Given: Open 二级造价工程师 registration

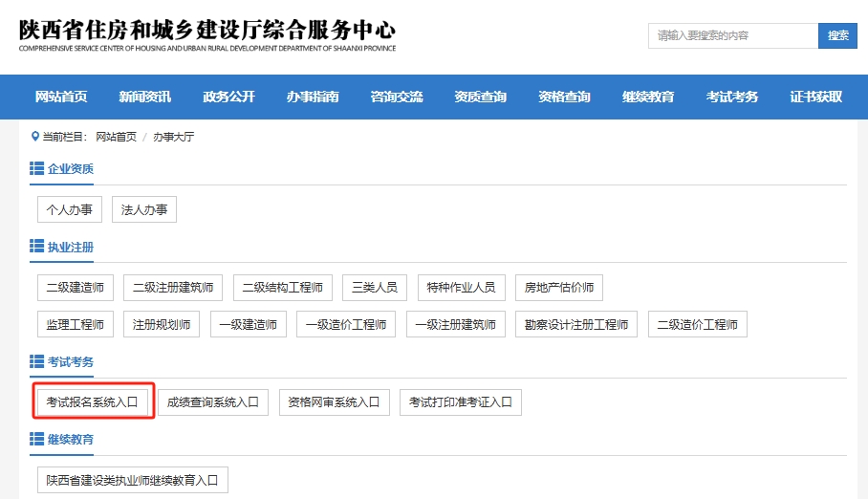Looking at the screenshot, I should click(x=698, y=325).
